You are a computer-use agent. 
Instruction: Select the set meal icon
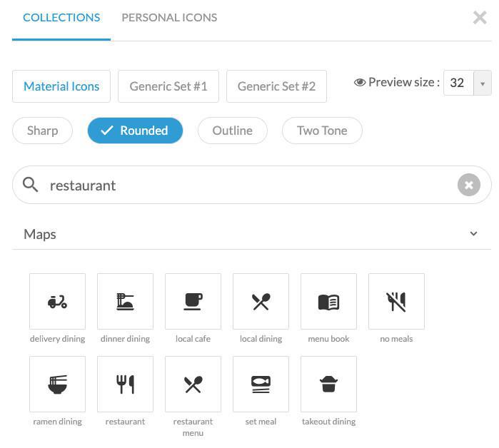[x=261, y=384]
